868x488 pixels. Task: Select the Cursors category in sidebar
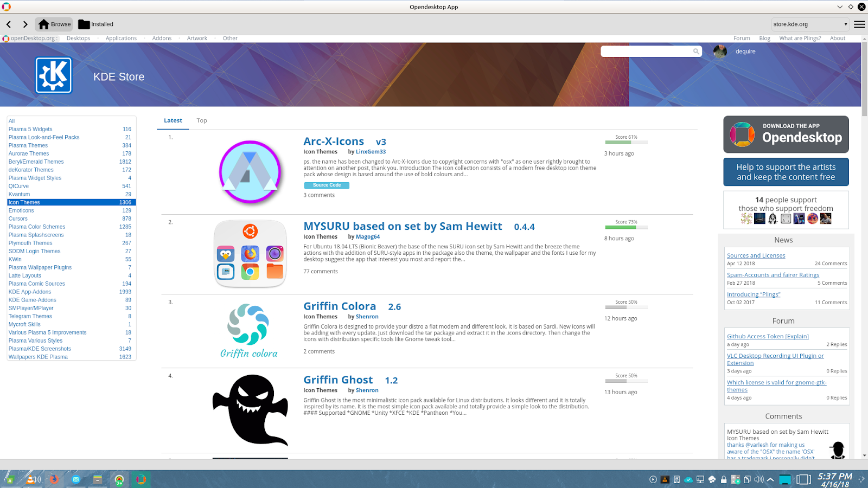(x=18, y=219)
